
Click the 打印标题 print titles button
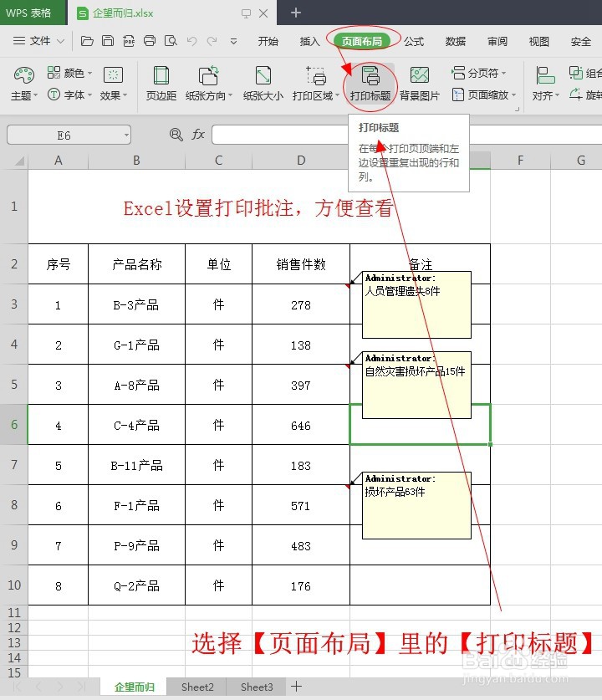coord(370,84)
